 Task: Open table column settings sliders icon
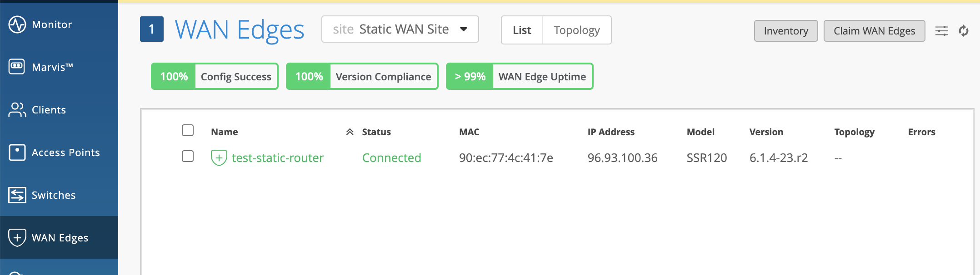coord(941,31)
